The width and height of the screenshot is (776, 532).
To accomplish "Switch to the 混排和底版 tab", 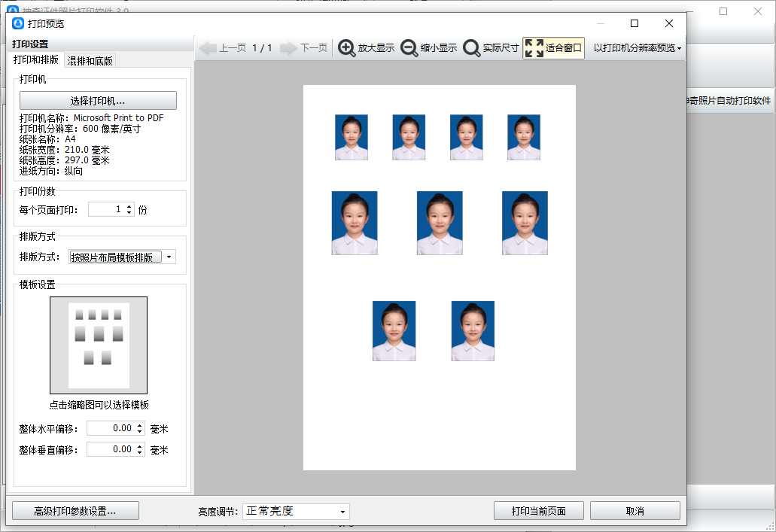I will click(90, 61).
